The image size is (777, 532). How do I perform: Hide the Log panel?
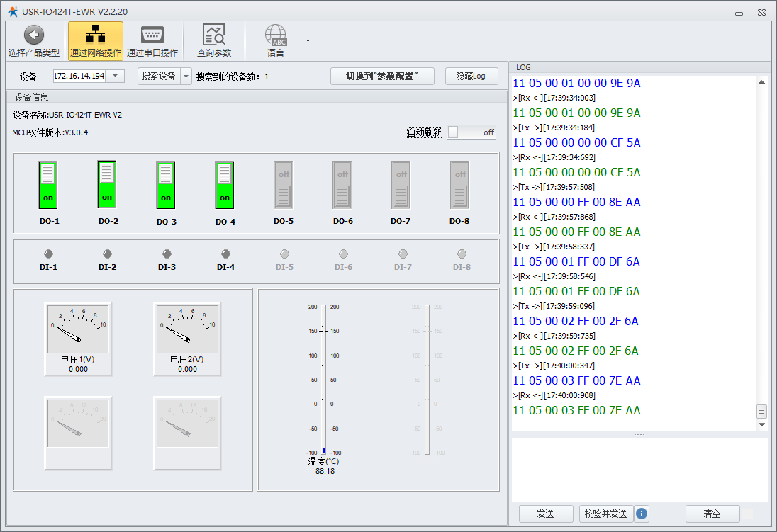point(471,77)
